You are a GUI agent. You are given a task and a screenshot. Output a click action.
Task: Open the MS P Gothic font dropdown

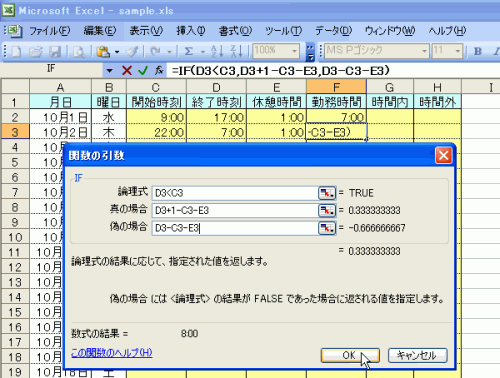[424, 51]
